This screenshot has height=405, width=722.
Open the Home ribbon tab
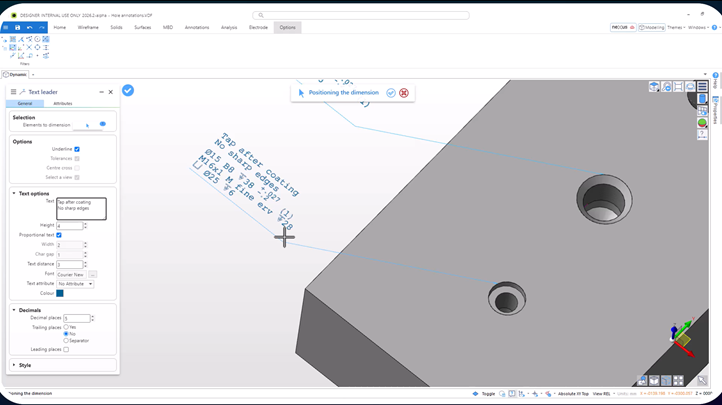(x=59, y=28)
